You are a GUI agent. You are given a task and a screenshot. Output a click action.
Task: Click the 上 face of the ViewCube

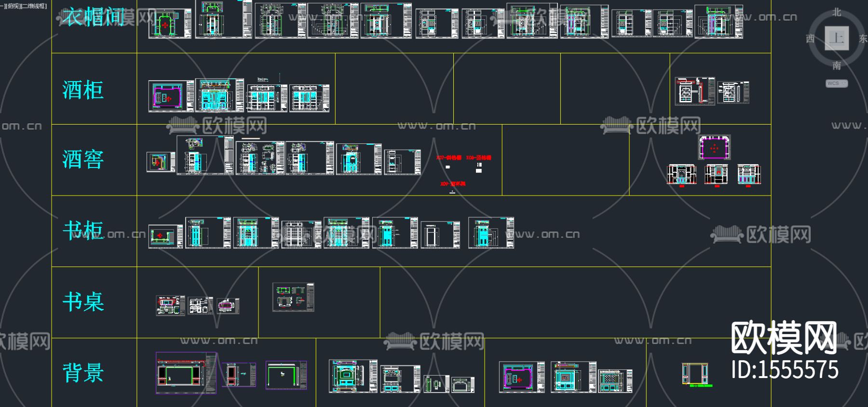(x=837, y=38)
